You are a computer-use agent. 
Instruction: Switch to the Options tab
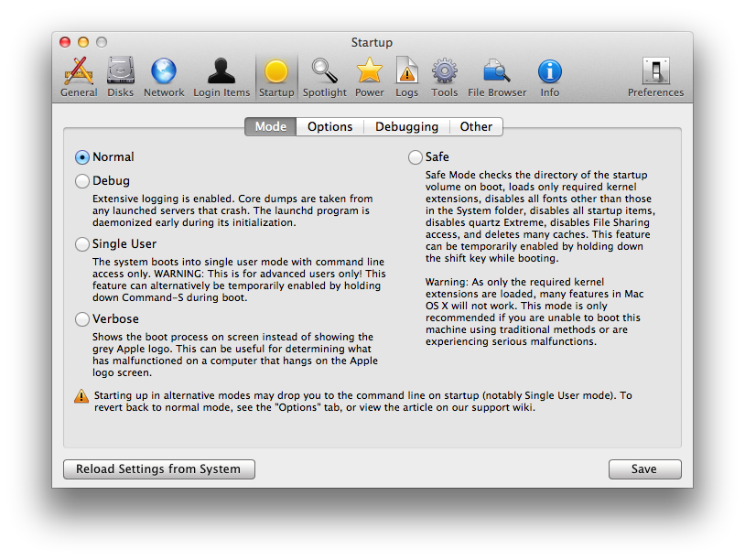click(329, 127)
